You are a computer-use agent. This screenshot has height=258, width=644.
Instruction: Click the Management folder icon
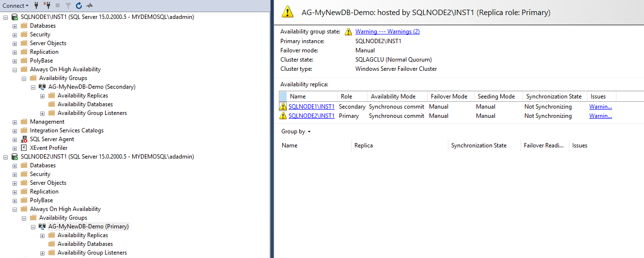[x=24, y=122]
